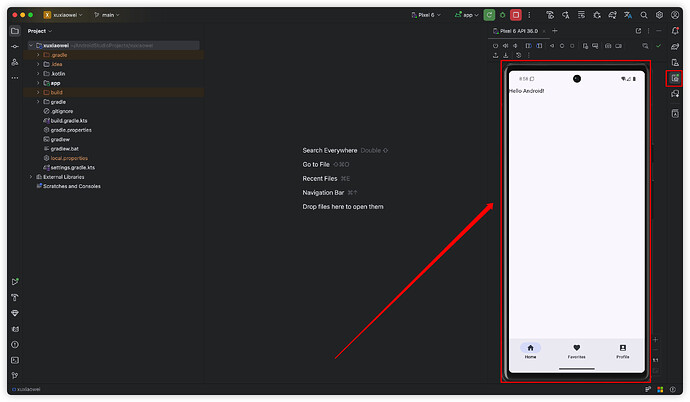The width and height of the screenshot is (690, 402).
Task: Click the Search Everywhere magnifier icon
Action: pyautogui.click(x=644, y=15)
